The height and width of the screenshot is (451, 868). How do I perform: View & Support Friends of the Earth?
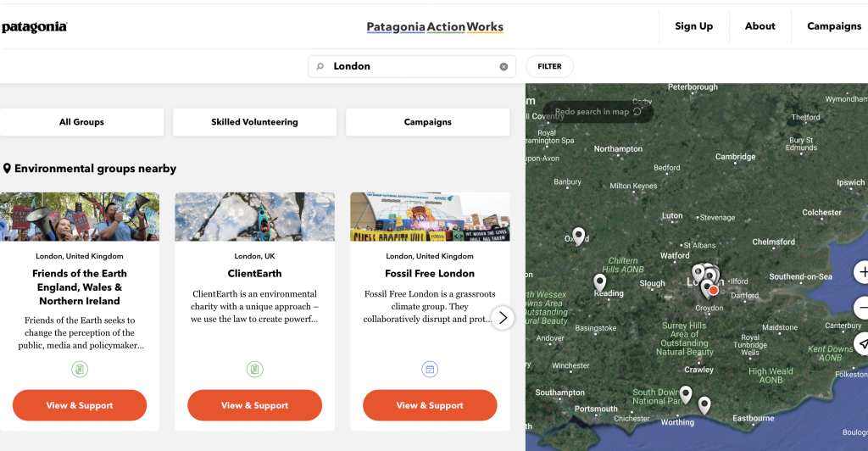80,405
